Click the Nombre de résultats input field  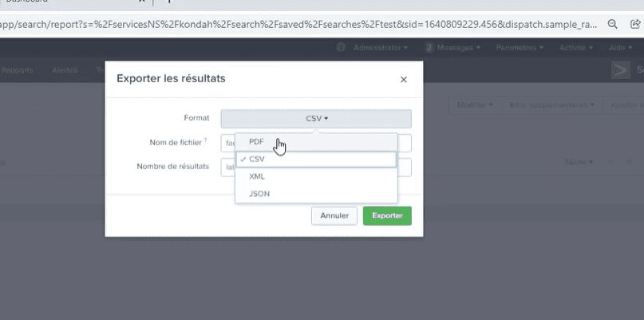pos(316,168)
